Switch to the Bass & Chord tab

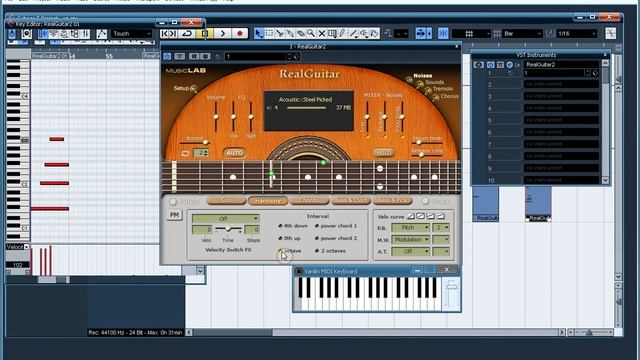click(x=351, y=200)
